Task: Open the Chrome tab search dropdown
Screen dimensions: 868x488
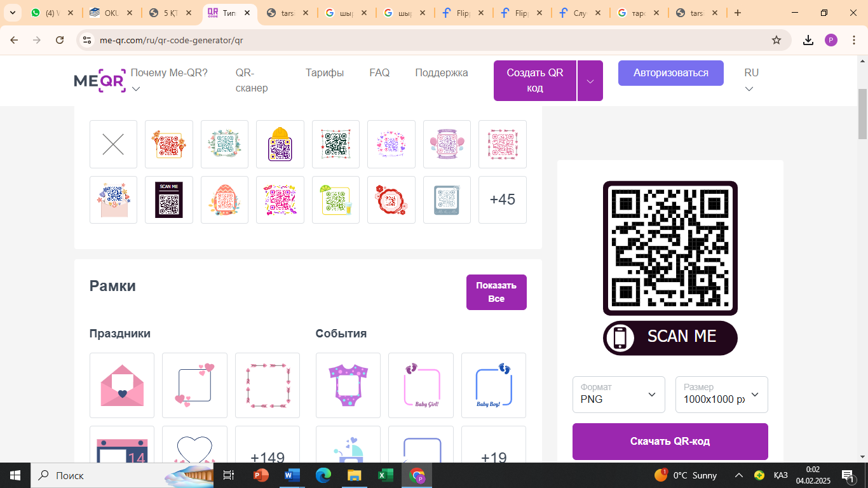Action: [12, 13]
